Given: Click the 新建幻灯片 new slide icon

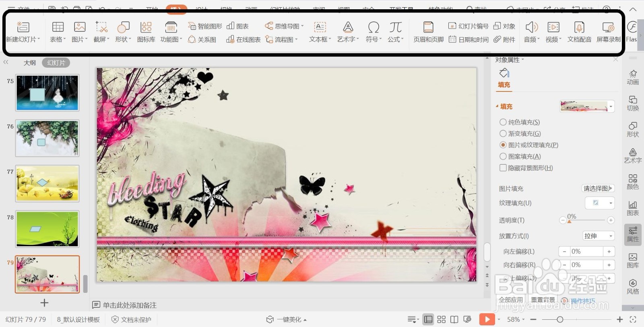Looking at the screenshot, I should click(x=23, y=27).
